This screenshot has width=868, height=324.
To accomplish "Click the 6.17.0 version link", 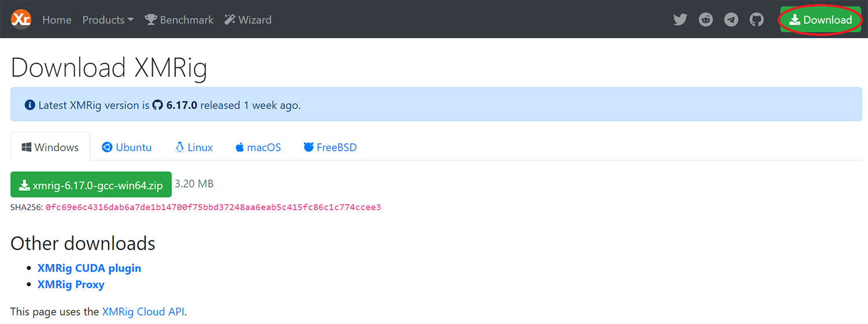I will (x=182, y=105).
